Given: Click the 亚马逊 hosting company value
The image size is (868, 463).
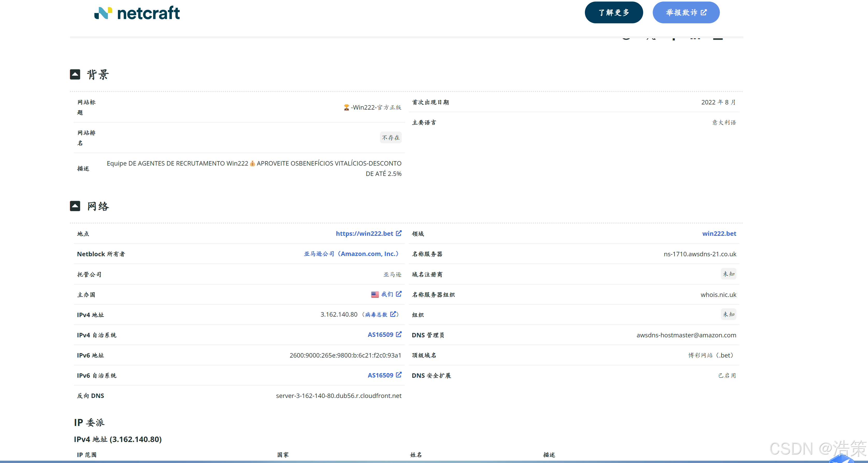Looking at the screenshot, I should click(x=392, y=274).
